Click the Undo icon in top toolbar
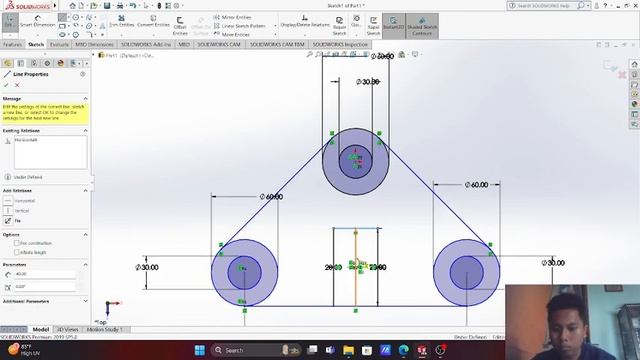640x360 pixels. click(x=133, y=6)
